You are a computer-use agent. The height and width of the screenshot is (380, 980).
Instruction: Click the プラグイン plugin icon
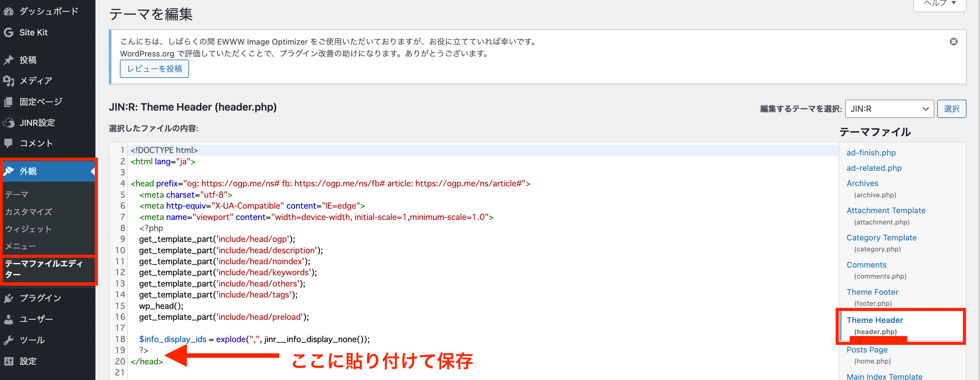click(8, 298)
